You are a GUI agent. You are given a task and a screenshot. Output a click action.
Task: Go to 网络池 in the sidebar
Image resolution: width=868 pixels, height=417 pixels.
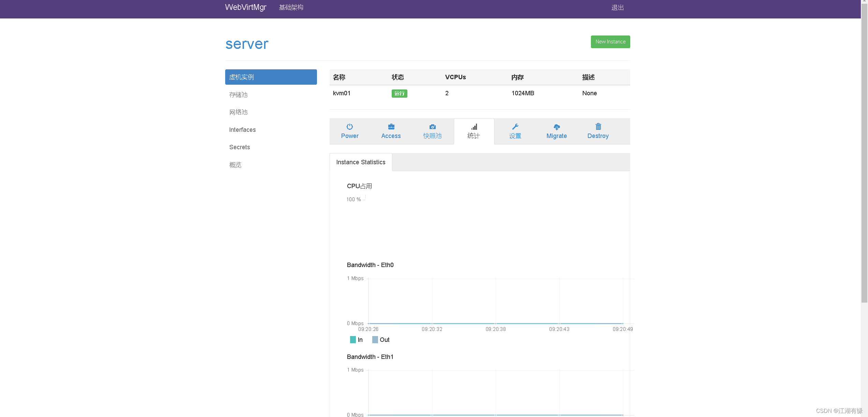coord(238,112)
